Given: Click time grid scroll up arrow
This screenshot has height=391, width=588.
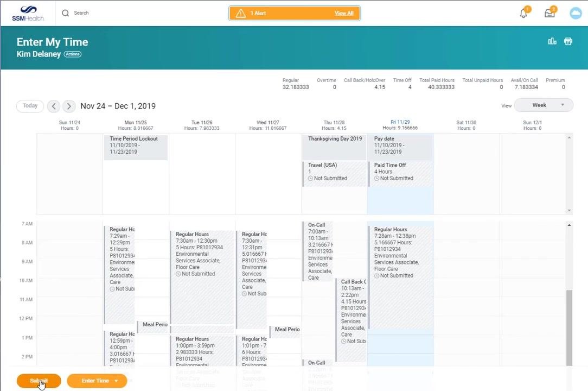Looking at the screenshot, I should click(569, 225).
